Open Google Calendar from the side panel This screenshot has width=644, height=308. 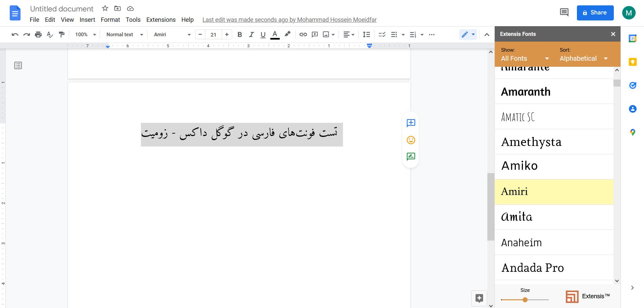(x=633, y=38)
